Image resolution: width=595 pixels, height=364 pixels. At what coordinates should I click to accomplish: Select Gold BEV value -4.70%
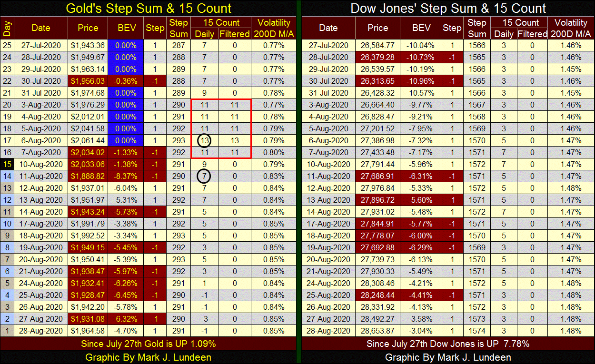126,331
